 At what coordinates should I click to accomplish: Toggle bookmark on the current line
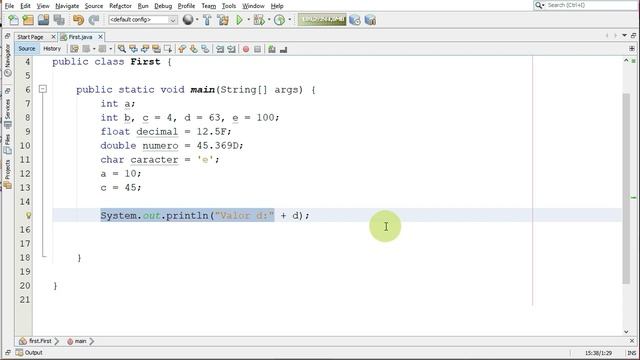(x=205, y=49)
